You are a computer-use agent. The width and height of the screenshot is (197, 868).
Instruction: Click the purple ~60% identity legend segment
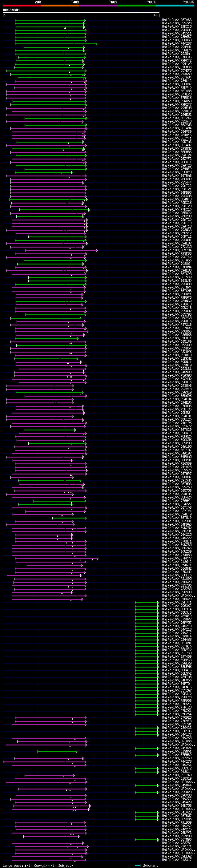click(x=98, y=6)
